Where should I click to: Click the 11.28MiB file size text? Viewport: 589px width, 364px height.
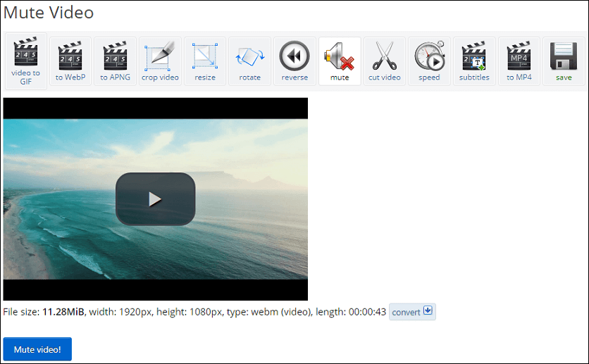63,312
